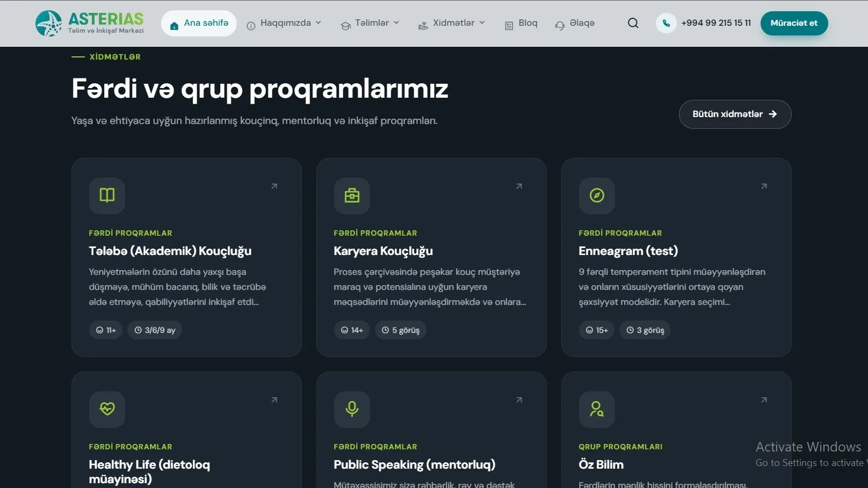Open arrow icon on Karyera Kouçluğu card

click(519, 186)
